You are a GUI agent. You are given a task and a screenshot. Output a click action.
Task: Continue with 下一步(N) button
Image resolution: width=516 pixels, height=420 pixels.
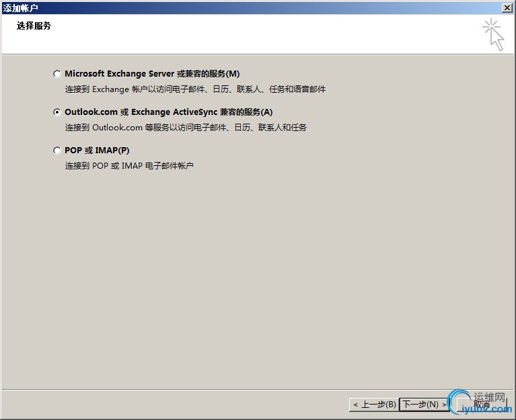click(x=425, y=405)
